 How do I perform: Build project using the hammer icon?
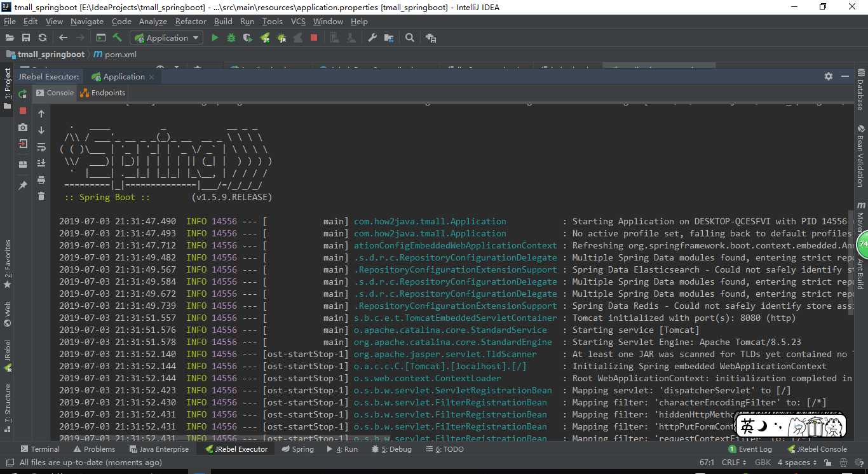118,38
